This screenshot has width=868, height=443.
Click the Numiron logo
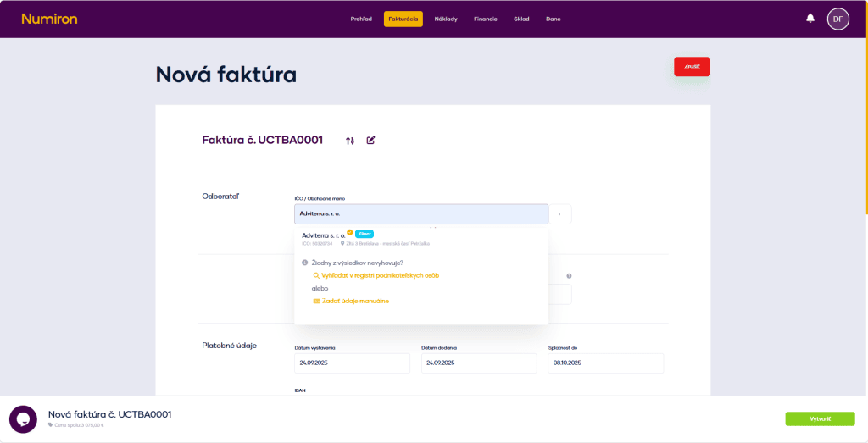point(49,19)
